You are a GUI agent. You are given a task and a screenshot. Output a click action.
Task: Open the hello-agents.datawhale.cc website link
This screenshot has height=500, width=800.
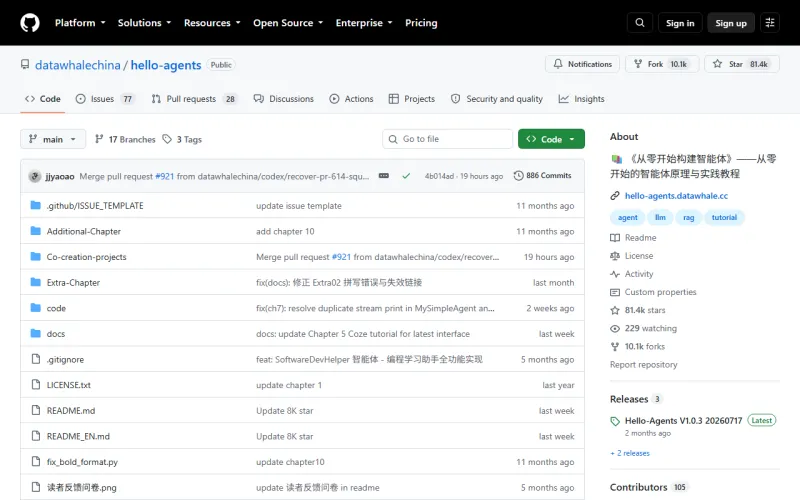676,195
